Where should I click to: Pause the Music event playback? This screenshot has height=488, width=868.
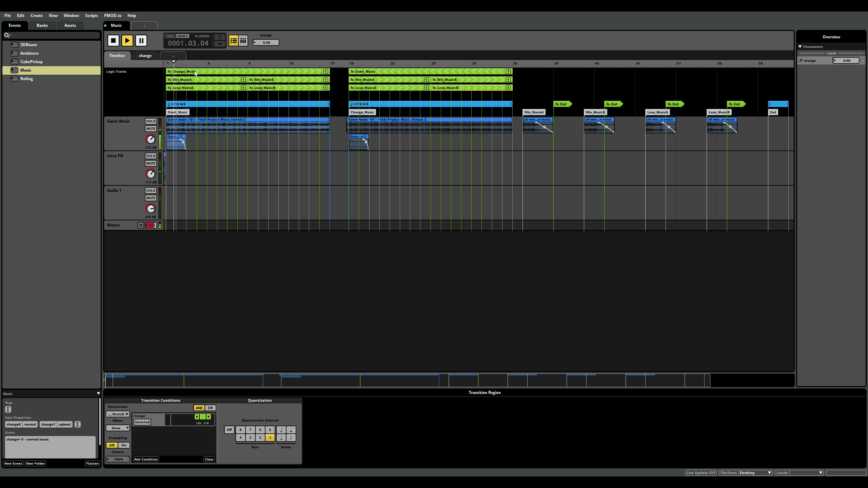(141, 41)
